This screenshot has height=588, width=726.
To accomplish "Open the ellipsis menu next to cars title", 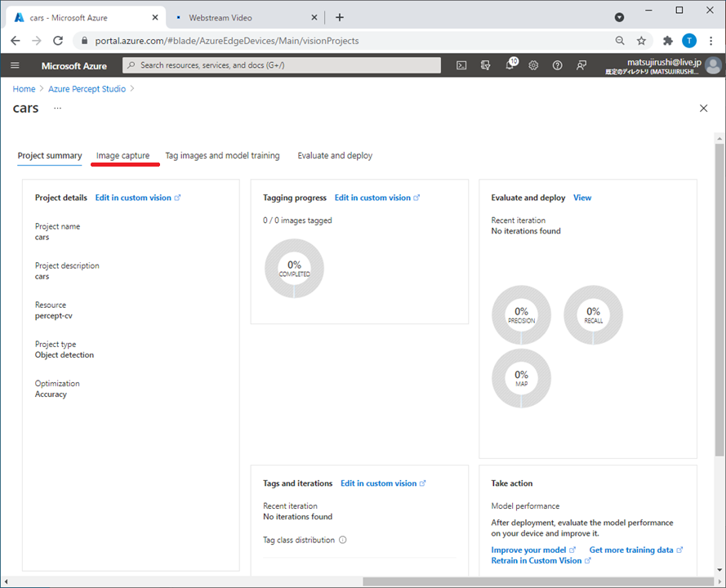I will [57, 108].
